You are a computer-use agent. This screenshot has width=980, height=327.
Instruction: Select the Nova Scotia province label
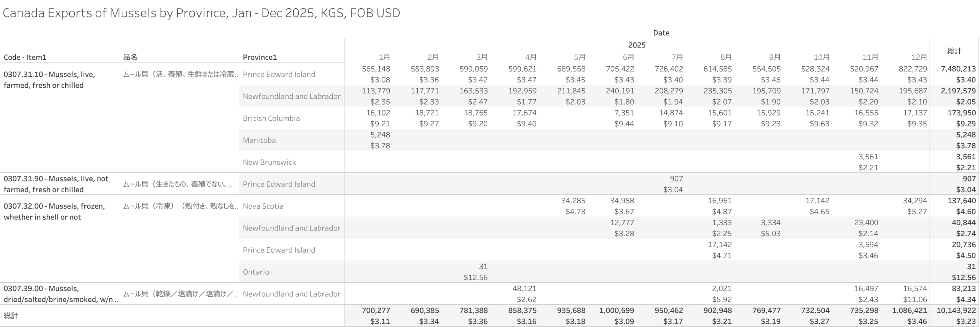point(263,206)
